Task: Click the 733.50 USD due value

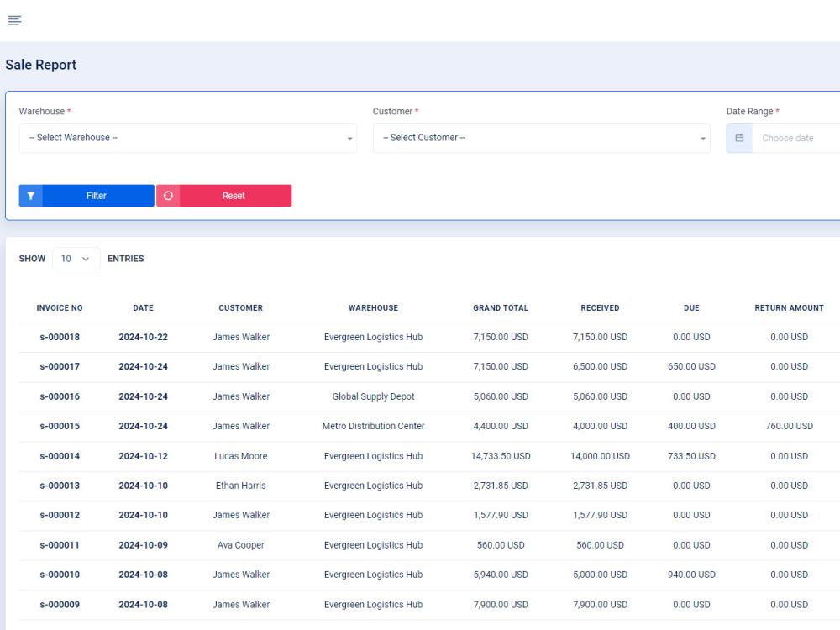Action: click(691, 456)
